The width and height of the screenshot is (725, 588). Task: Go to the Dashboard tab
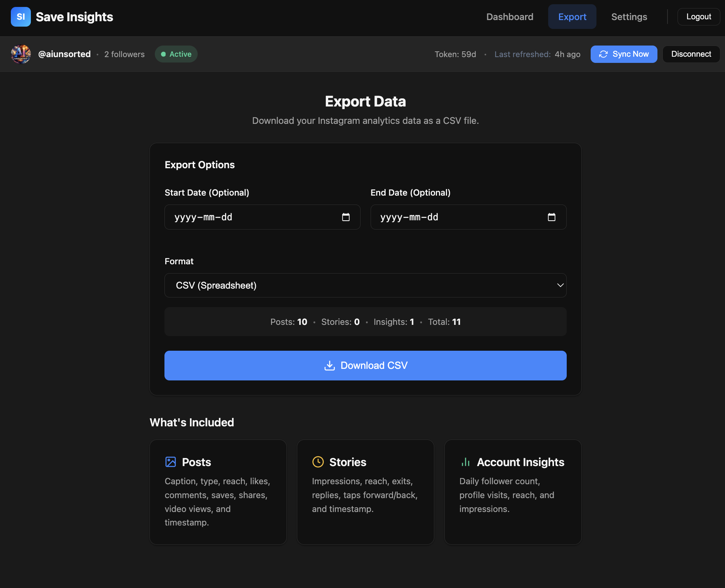pyautogui.click(x=510, y=17)
